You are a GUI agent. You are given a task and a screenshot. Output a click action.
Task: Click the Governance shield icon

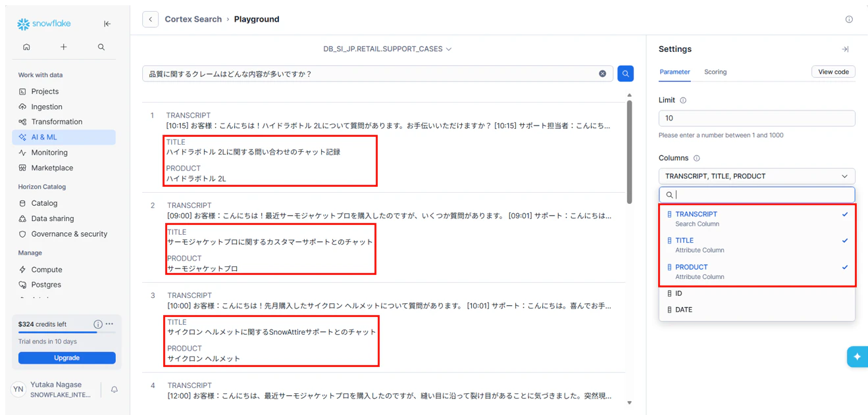[22, 233]
